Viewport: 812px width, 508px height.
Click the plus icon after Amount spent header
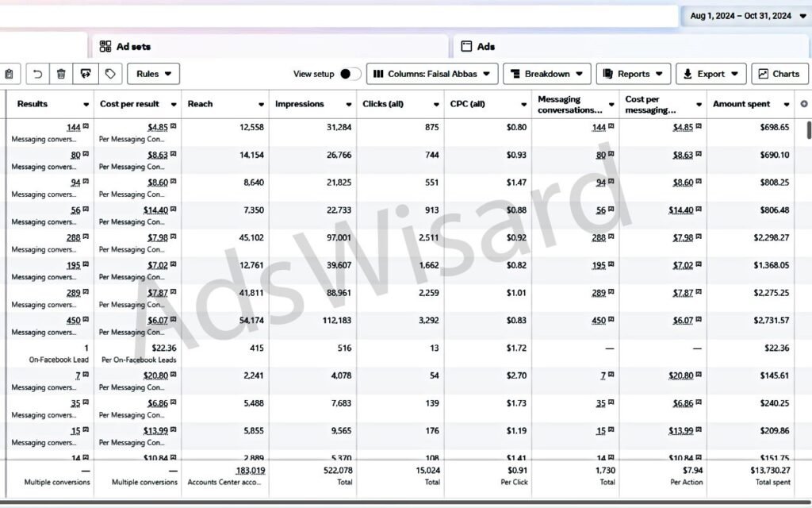[804, 104]
